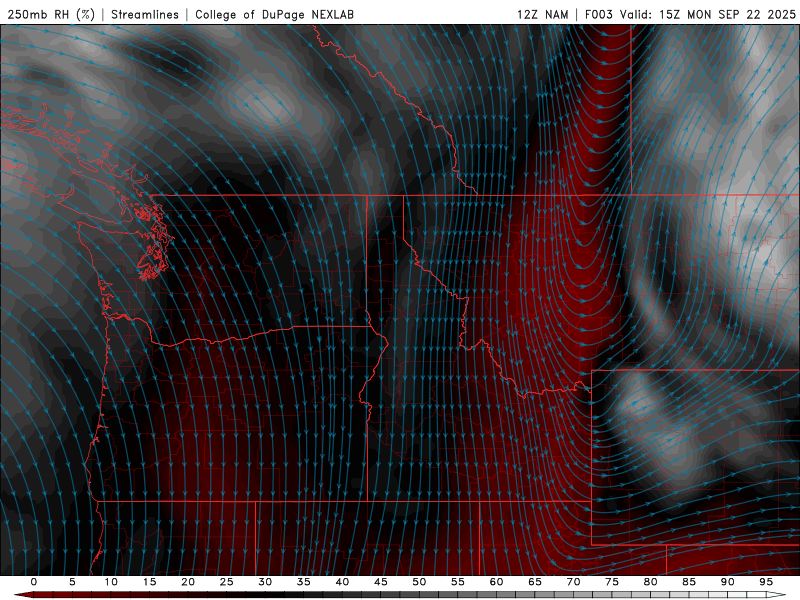Click the color scale value "75"
Viewport: 800px width, 600px height.
pos(612,582)
